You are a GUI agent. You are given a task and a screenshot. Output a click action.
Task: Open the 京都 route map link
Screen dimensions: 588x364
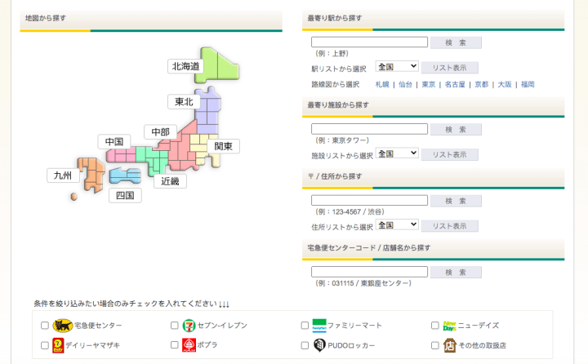click(482, 84)
